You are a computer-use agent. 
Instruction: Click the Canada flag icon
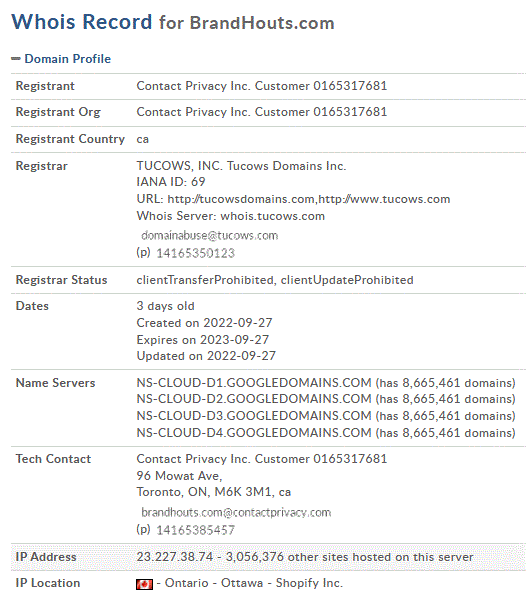144,584
